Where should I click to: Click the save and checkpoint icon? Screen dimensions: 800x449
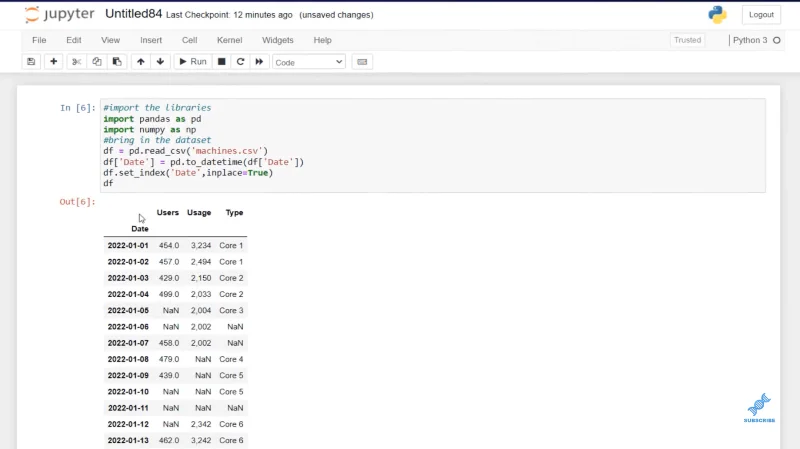tap(31, 62)
